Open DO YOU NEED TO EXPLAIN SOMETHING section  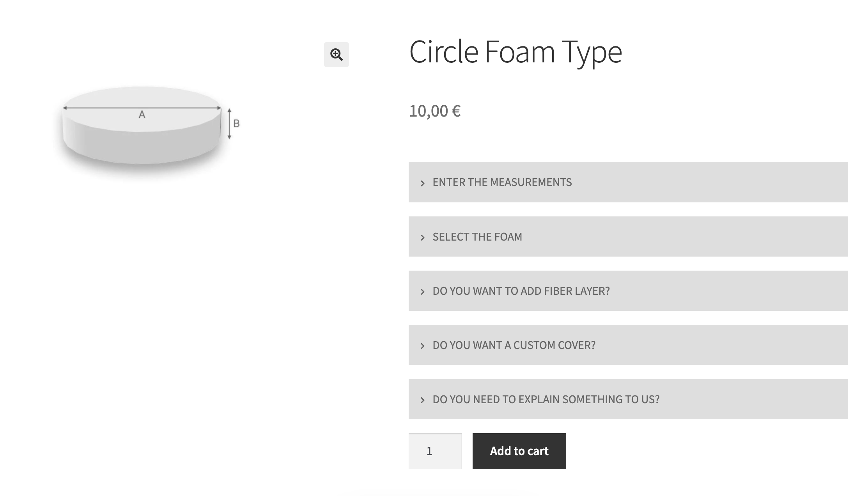click(x=628, y=399)
